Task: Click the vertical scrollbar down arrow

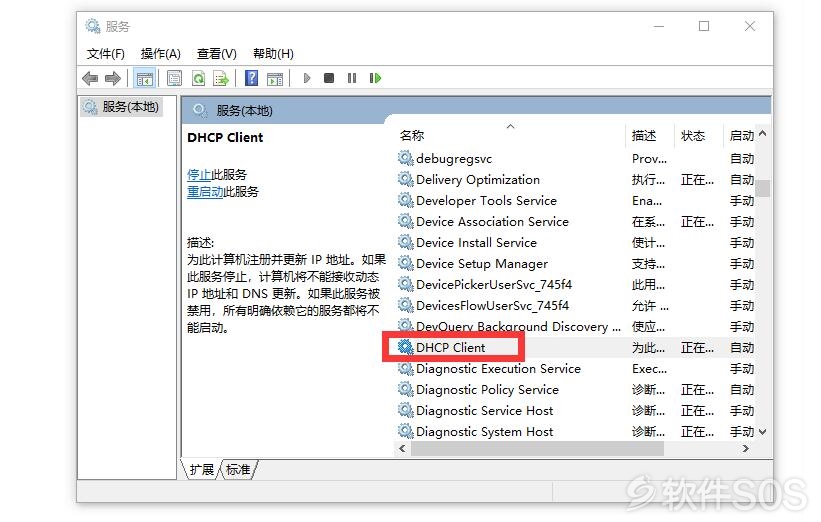Action: click(763, 432)
